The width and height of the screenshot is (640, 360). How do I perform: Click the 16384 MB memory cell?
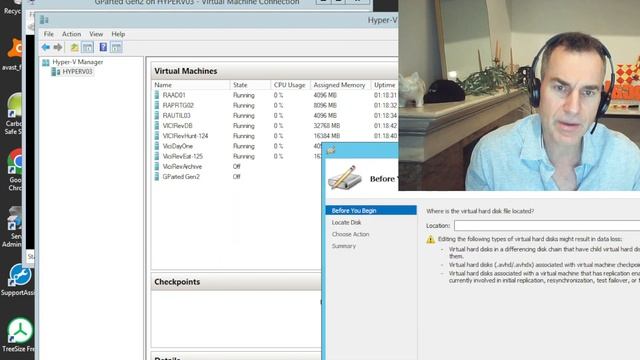coord(327,136)
